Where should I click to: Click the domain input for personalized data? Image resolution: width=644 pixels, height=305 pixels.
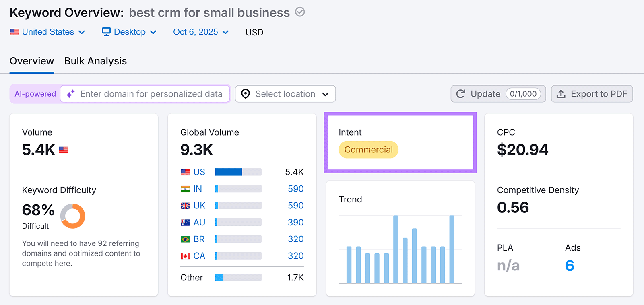(151, 94)
